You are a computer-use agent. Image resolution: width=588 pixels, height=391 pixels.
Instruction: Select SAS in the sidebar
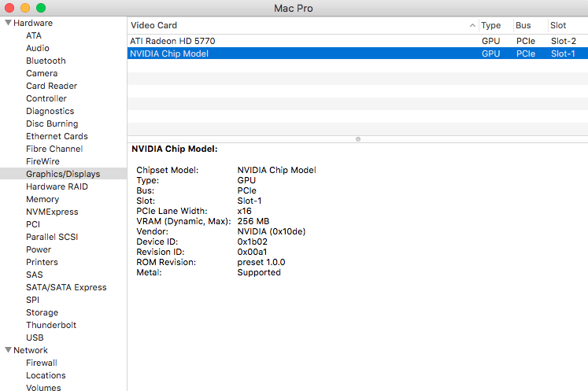[35, 275]
